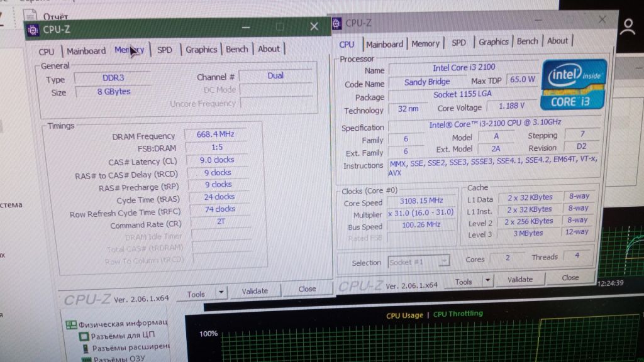Click Tools button in the processor-info CPU-Z window

(x=464, y=282)
